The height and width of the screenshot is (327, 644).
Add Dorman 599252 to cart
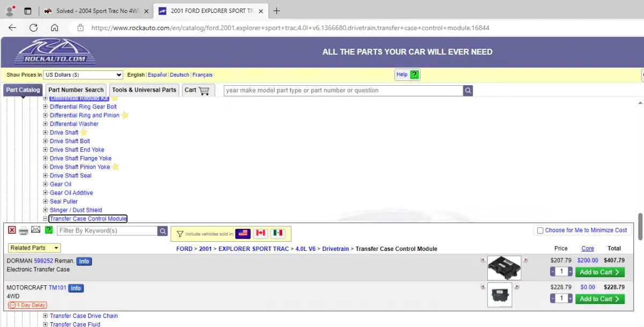(599, 272)
